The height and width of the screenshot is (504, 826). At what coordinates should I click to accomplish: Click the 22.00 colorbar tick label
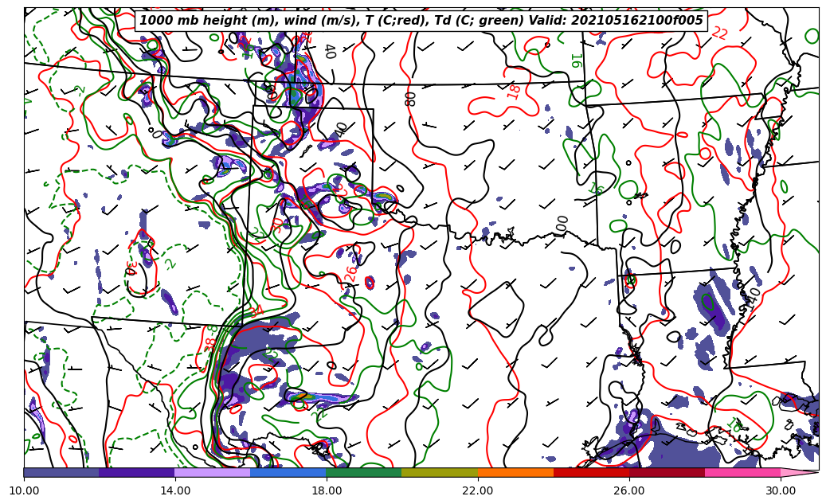coord(478,490)
